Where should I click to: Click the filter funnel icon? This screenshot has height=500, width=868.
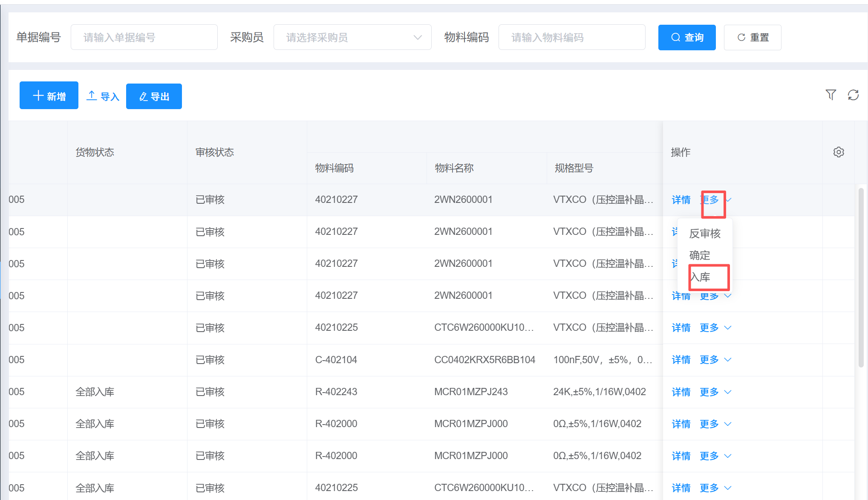831,95
